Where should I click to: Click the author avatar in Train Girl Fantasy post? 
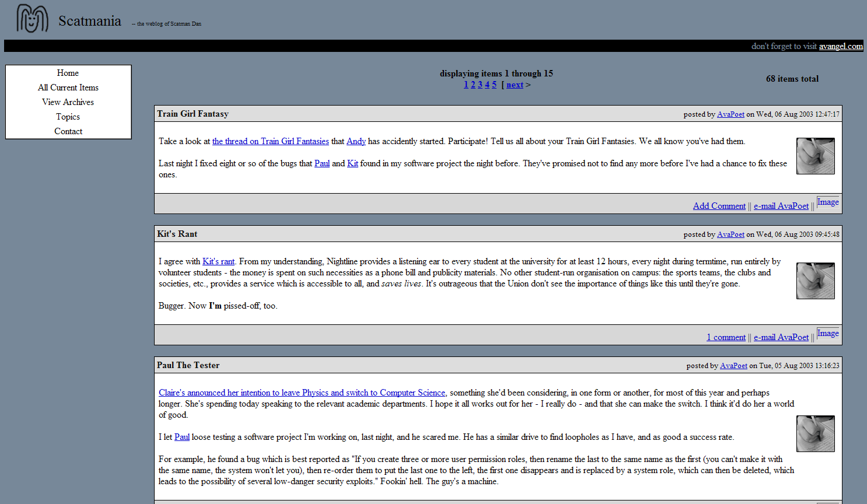click(x=815, y=156)
